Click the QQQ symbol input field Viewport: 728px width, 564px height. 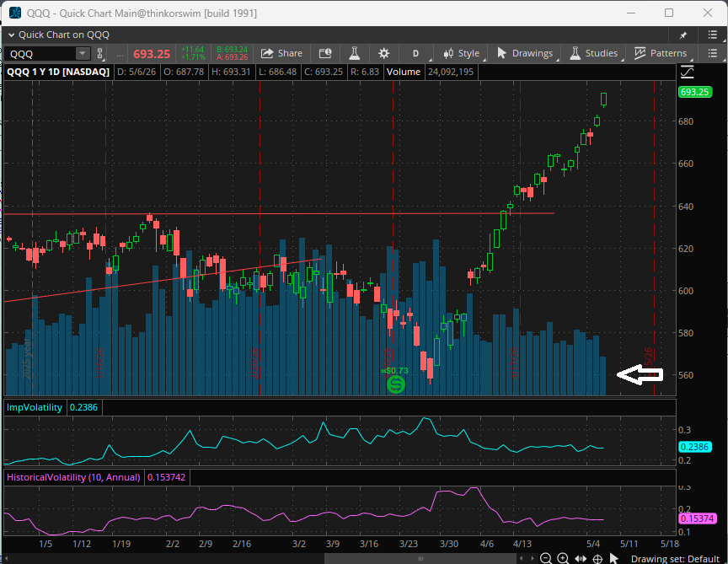pos(40,53)
